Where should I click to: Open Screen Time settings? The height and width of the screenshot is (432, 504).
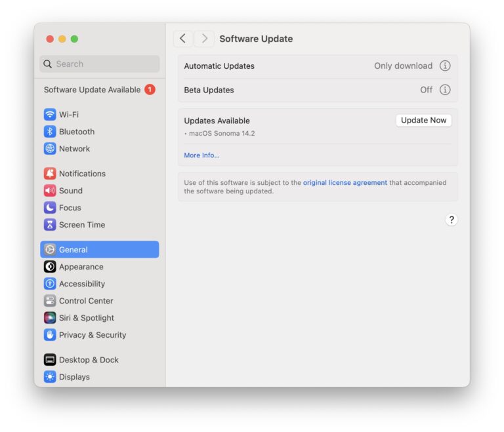pos(81,225)
